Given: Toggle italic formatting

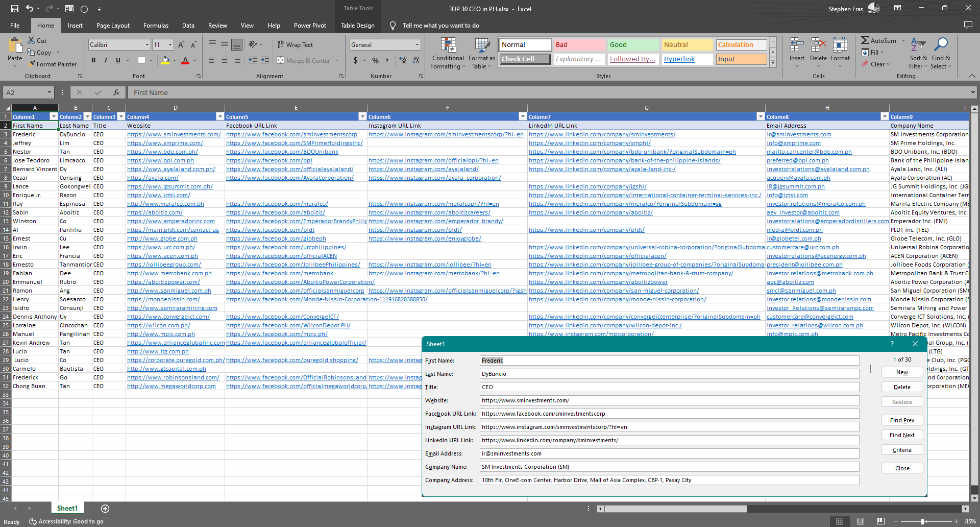Looking at the screenshot, I should click(106, 60).
